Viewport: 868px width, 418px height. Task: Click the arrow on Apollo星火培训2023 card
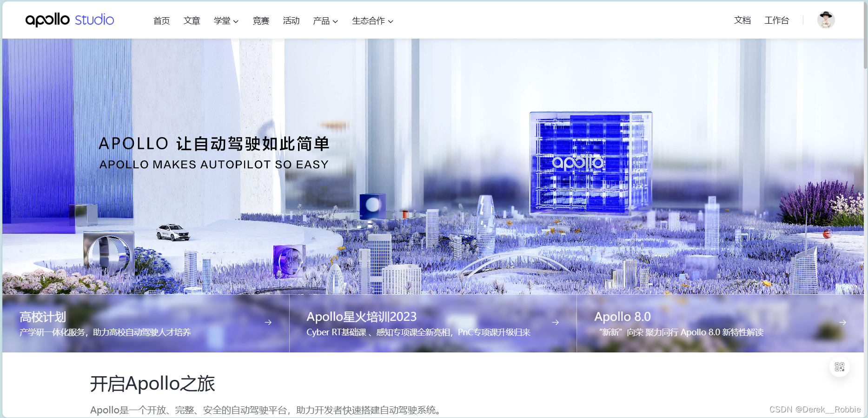tap(556, 322)
